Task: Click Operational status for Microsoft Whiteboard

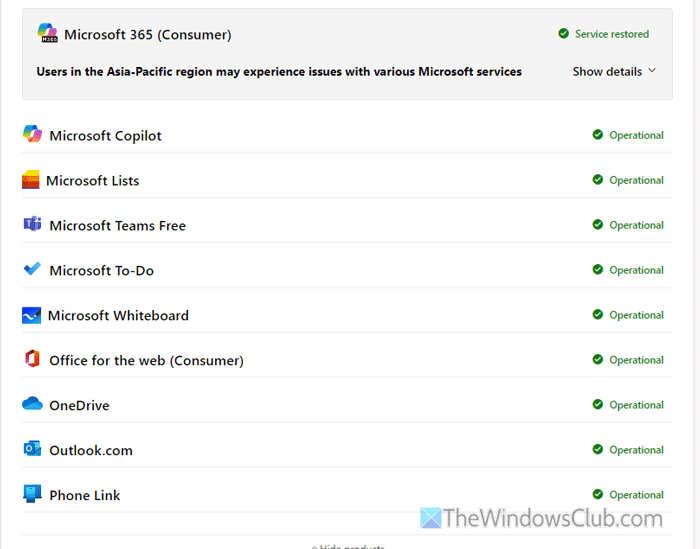Action: pos(637,315)
